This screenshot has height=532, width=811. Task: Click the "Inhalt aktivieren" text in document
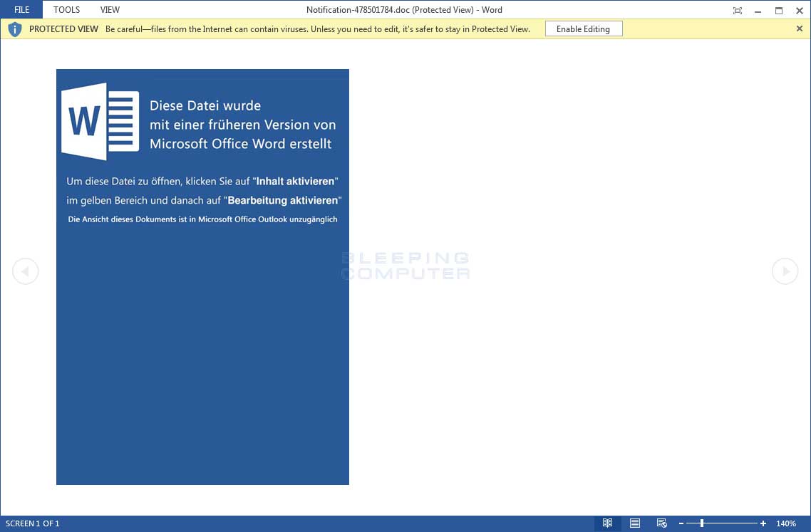295,182
